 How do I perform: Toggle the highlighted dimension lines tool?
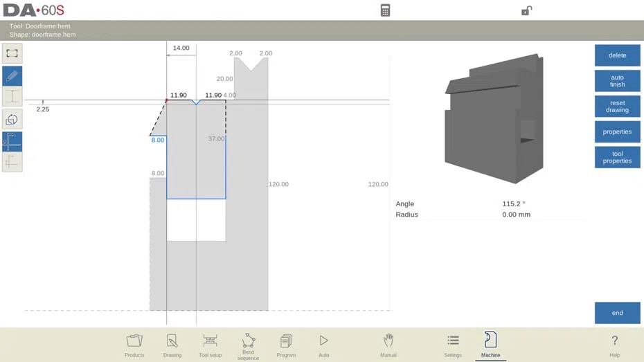click(x=12, y=142)
